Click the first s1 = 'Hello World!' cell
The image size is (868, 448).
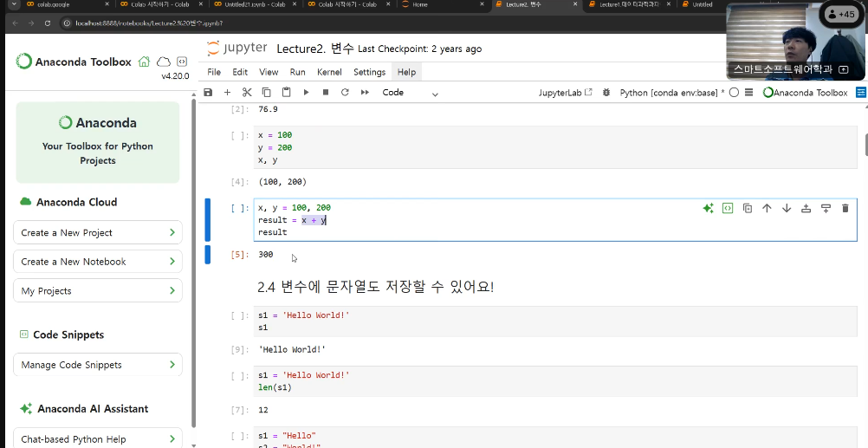click(x=555, y=321)
